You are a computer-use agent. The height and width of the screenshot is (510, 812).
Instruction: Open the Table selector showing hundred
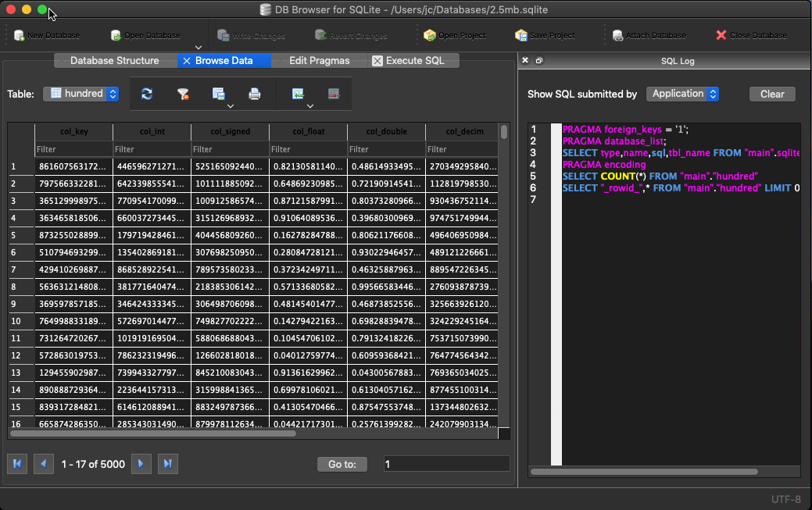80,94
